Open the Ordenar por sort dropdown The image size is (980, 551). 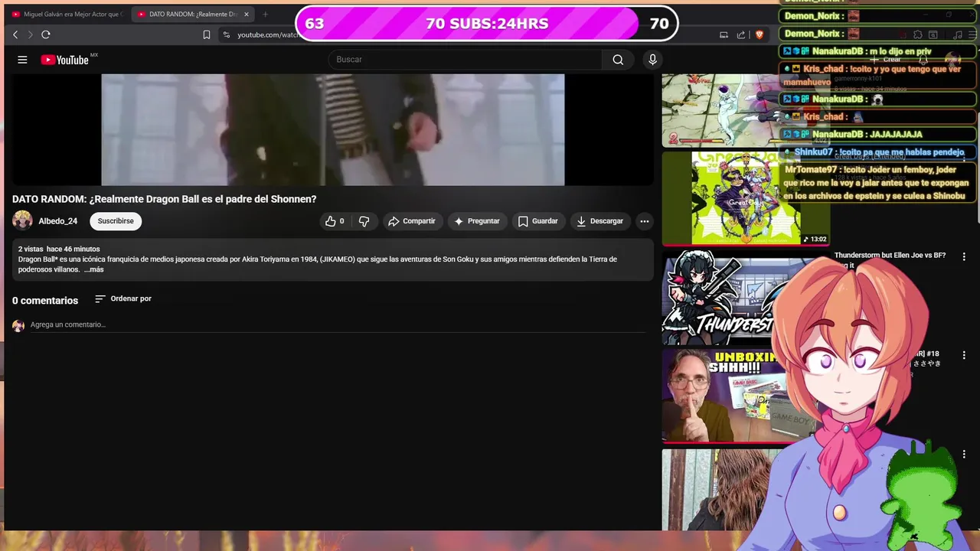tap(123, 298)
